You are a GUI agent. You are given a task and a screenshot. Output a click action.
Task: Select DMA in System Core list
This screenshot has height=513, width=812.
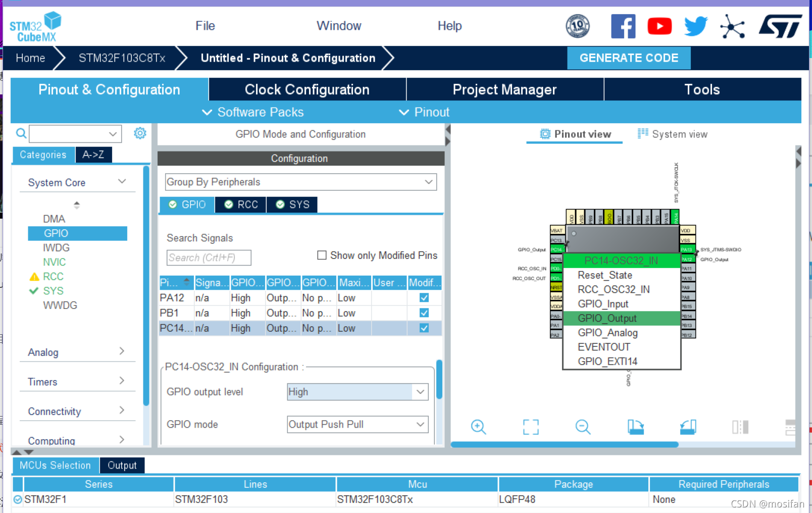click(x=54, y=219)
